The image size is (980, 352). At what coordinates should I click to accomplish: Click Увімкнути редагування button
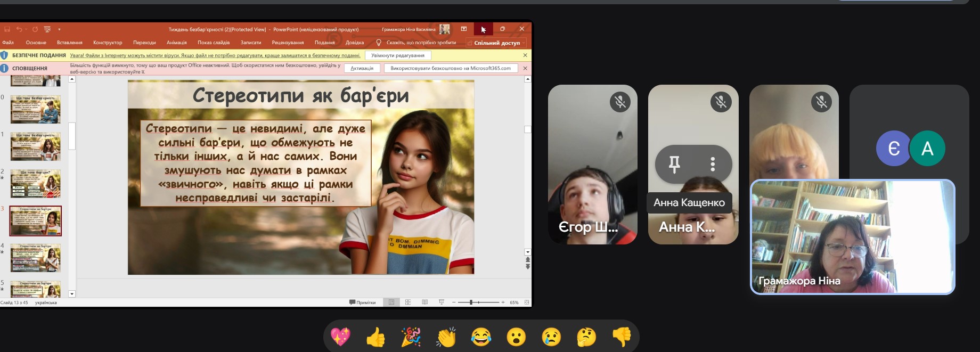click(x=398, y=55)
